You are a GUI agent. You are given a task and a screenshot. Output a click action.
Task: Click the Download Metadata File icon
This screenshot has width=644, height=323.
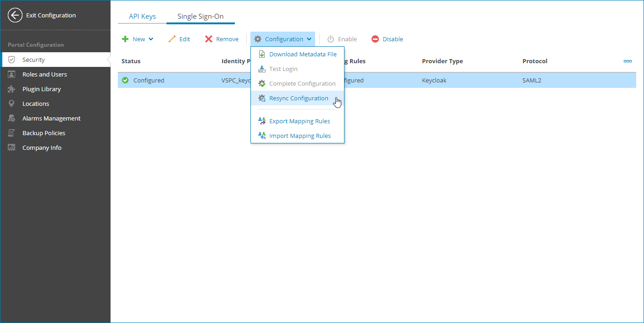click(x=261, y=54)
